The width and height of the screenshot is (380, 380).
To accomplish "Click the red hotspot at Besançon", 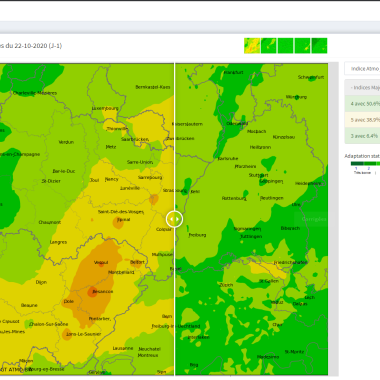I will click(92, 292).
